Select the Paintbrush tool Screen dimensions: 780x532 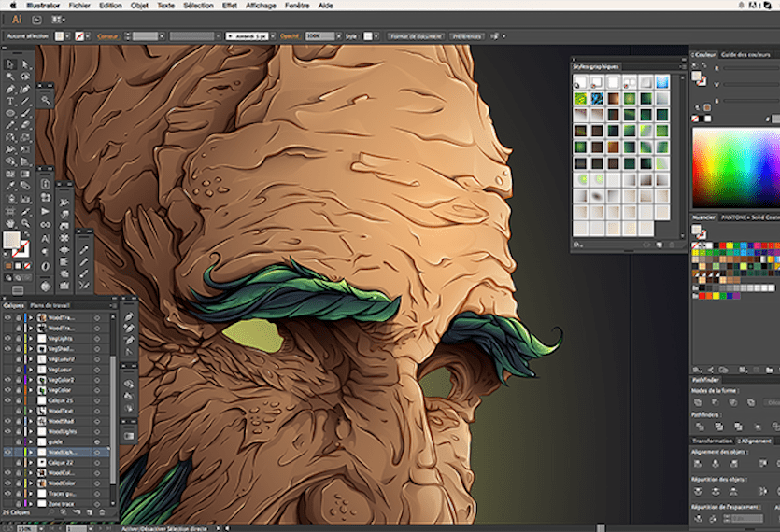[25, 113]
